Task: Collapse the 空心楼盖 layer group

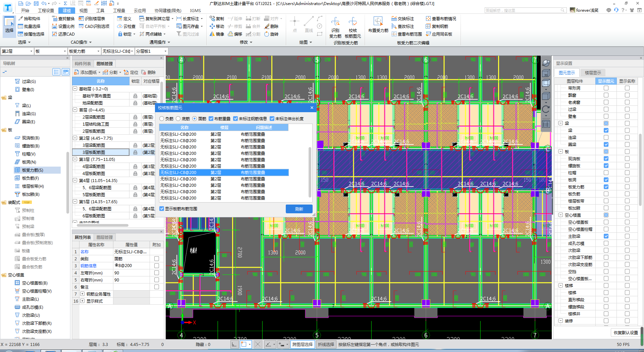Action: (560, 215)
